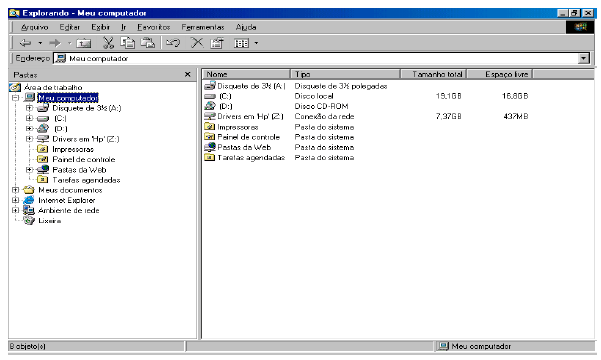Open the Endereço address bar dropdown

point(583,59)
